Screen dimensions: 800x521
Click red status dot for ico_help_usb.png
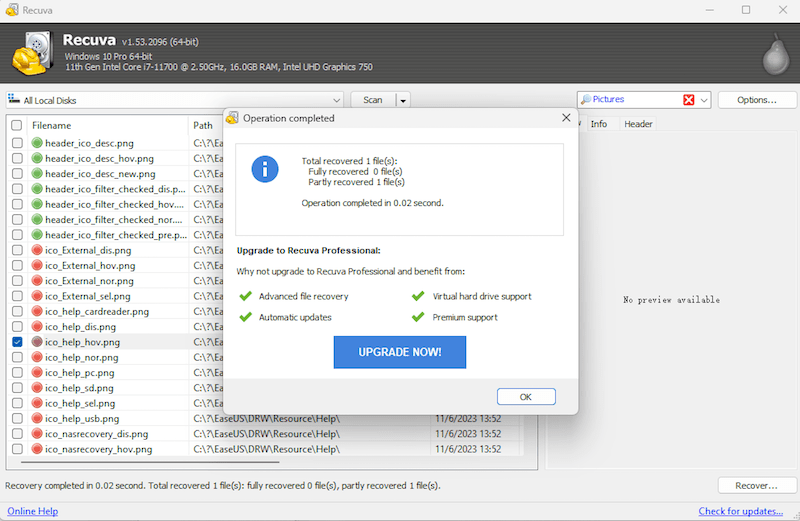[x=37, y=418]
